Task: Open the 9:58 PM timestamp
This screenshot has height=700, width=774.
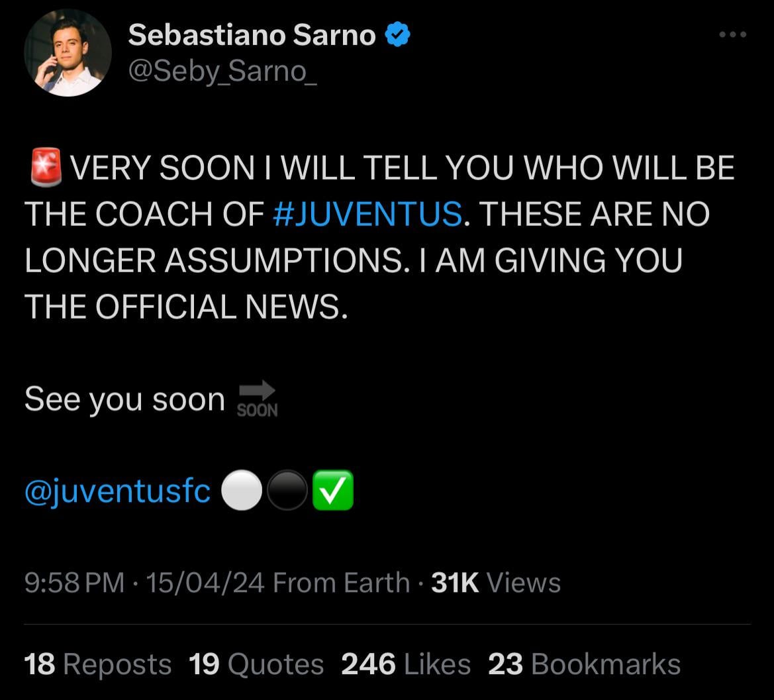Action: 74,583
